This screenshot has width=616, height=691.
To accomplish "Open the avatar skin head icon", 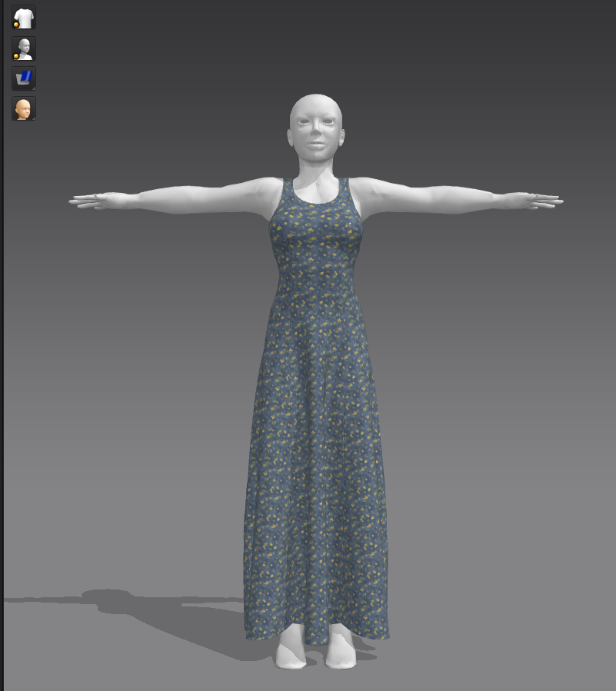I will (x=24, y=109).
